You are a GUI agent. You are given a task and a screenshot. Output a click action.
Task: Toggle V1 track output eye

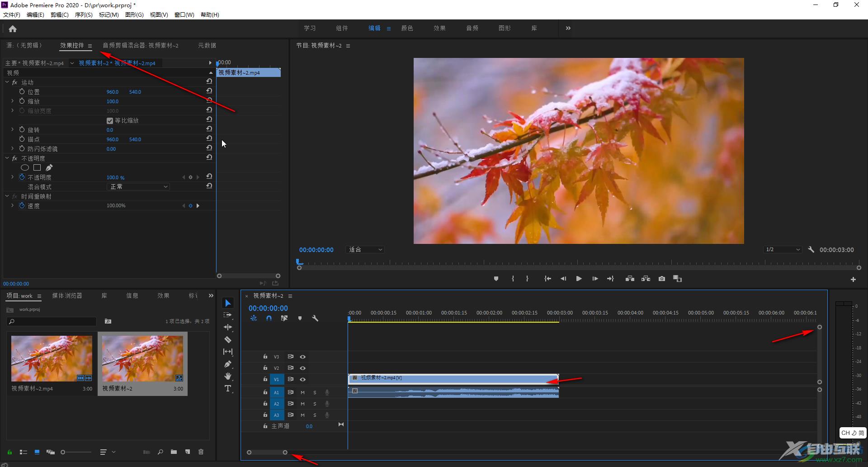coord(303,379)
